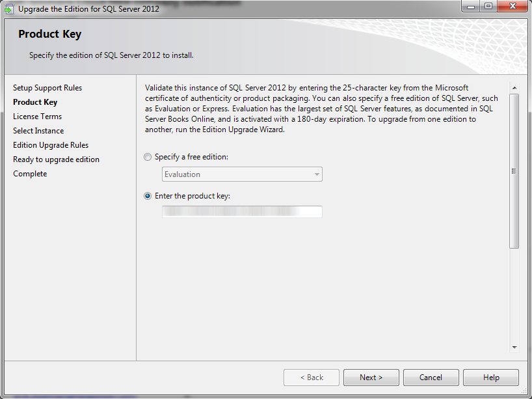Click 'Specify the edition of SQL Server 2012' subtitle
The height and width of the screenshot is (399, 532).
(111, 55)
